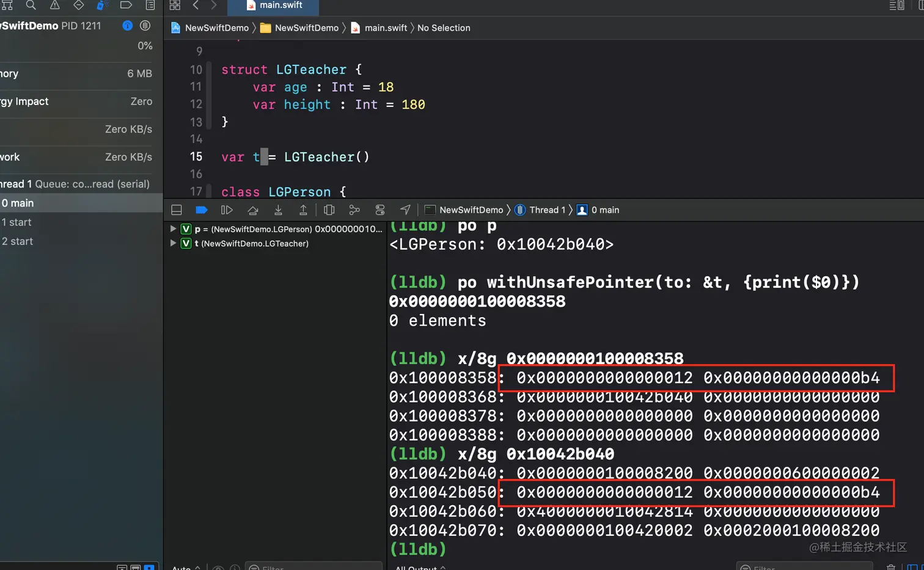Open Environment Overrides

coord(380,210)
